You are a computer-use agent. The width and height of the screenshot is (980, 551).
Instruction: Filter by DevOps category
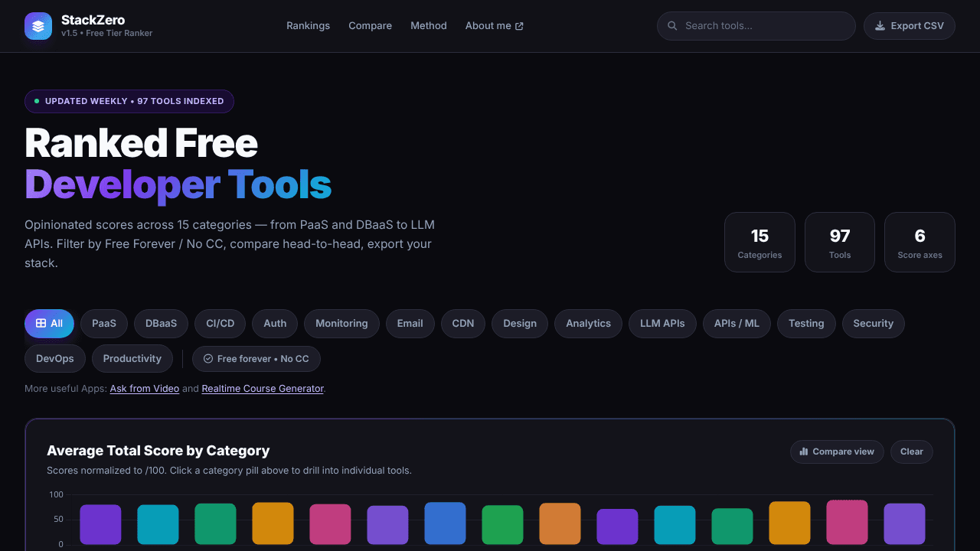pyautogui.click(x=55, y=359)
